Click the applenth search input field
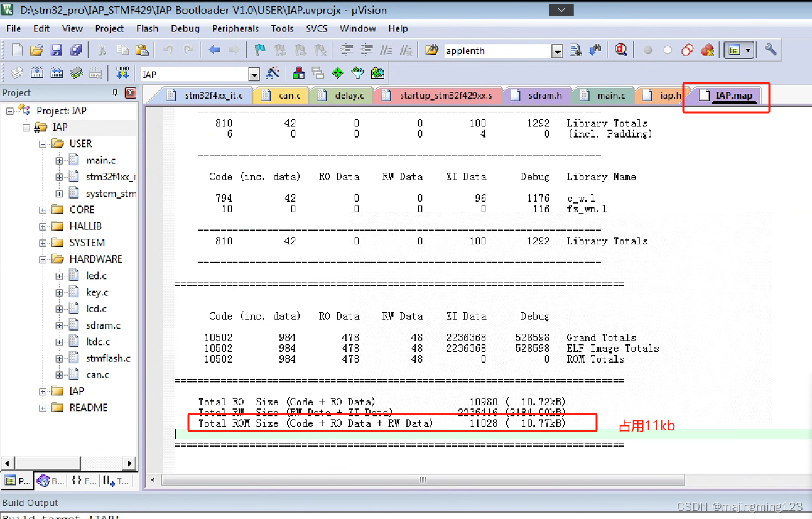The image size is (812, 519). click(x=496, y=50)
